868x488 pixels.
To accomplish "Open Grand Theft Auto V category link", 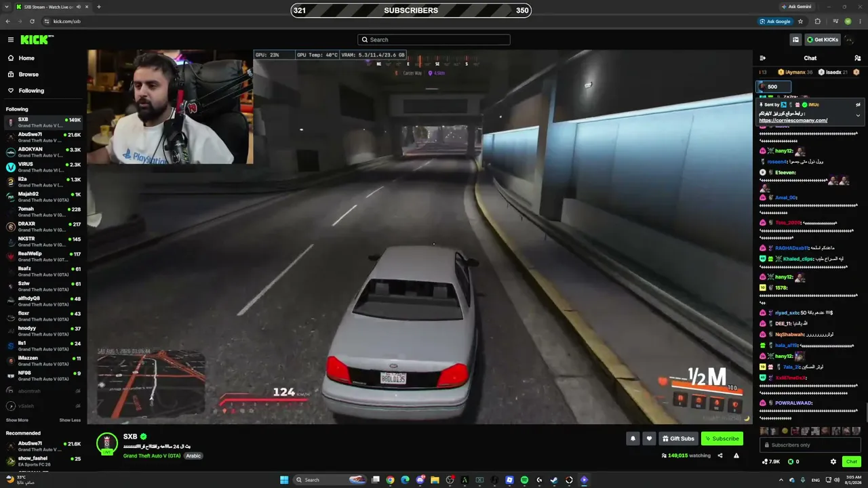I will [152, 456].
